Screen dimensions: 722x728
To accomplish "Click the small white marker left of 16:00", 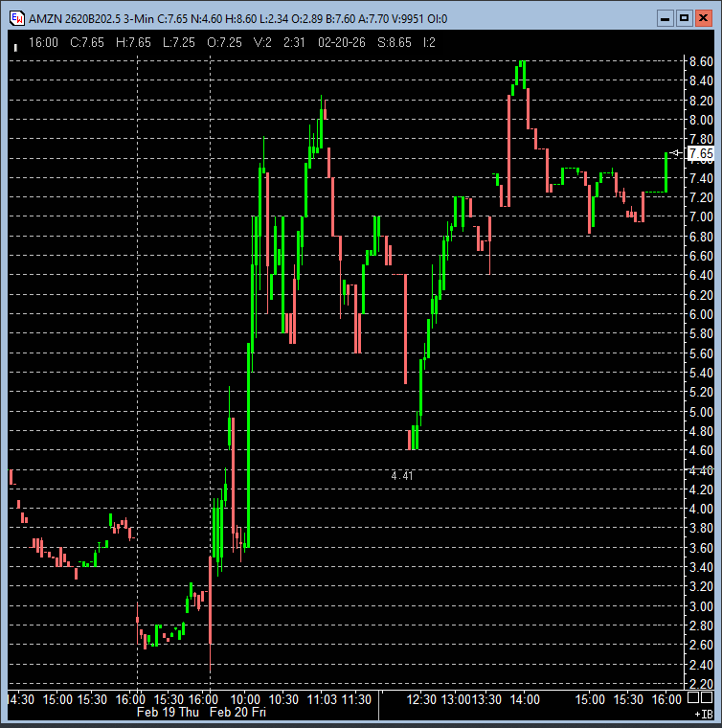I will click(15, 46).
